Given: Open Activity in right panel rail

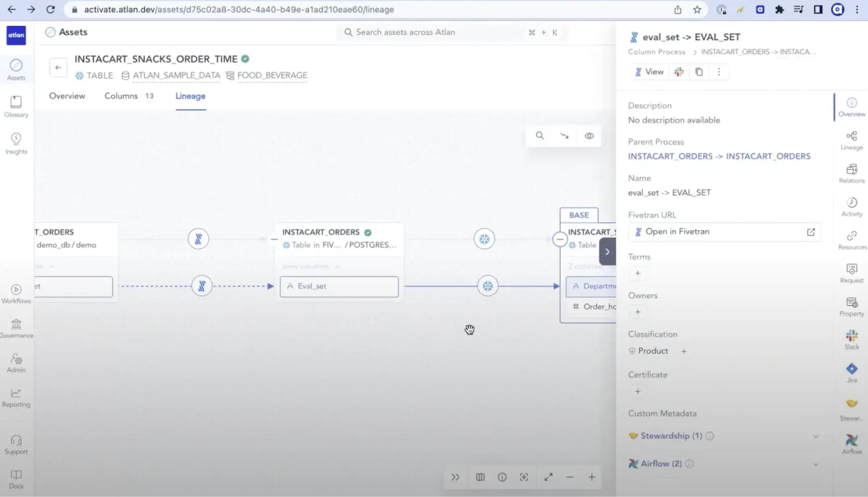Looking at the screenshot, I should [x=852, y=207].
